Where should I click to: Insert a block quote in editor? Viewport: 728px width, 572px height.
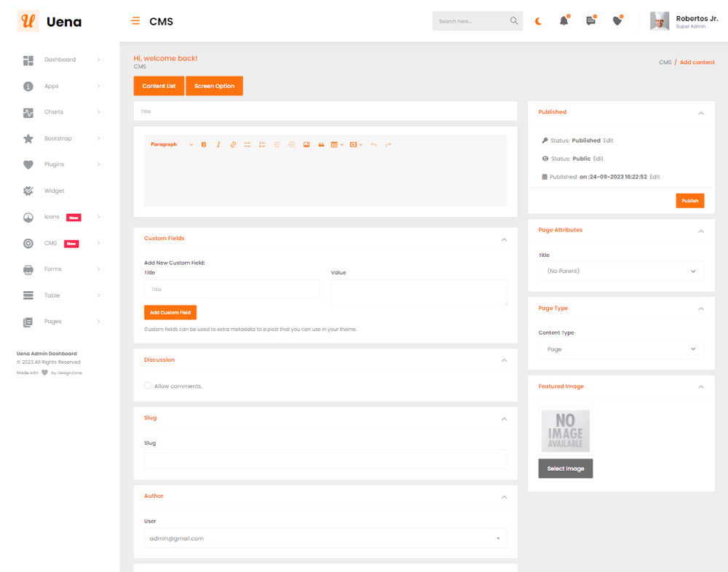[321, 145]
